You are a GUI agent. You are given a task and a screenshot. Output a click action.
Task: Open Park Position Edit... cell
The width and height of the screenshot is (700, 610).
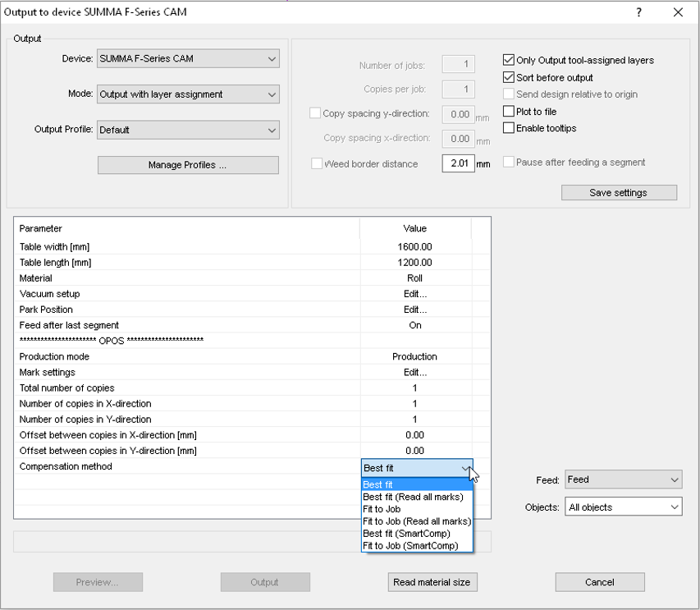[414, 310]
